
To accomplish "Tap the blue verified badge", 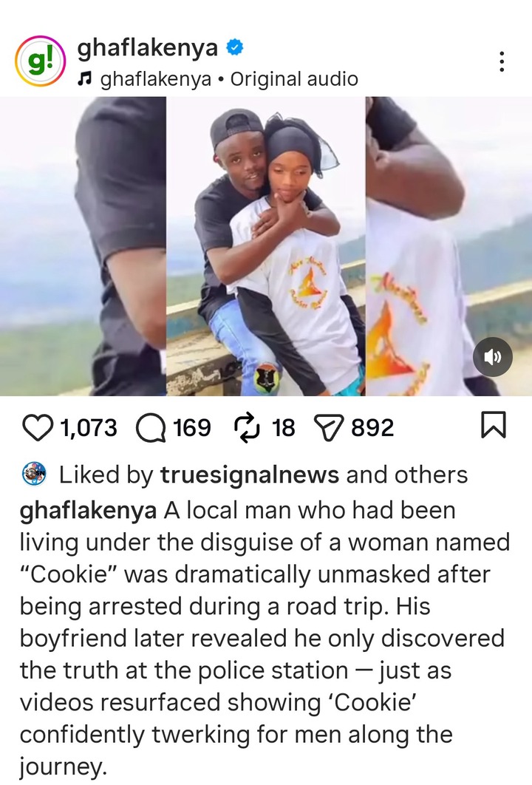I will coord(235,47).
